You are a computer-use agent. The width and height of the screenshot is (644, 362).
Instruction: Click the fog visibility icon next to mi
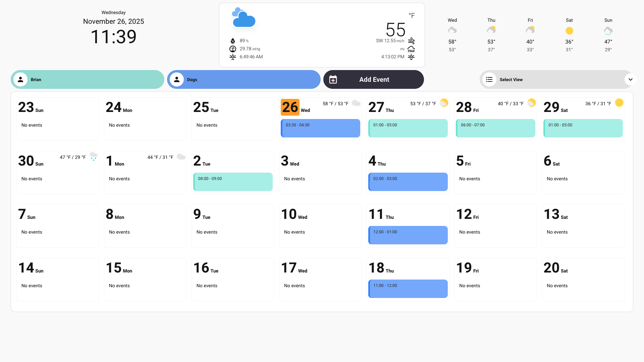(x=411, y=49)
